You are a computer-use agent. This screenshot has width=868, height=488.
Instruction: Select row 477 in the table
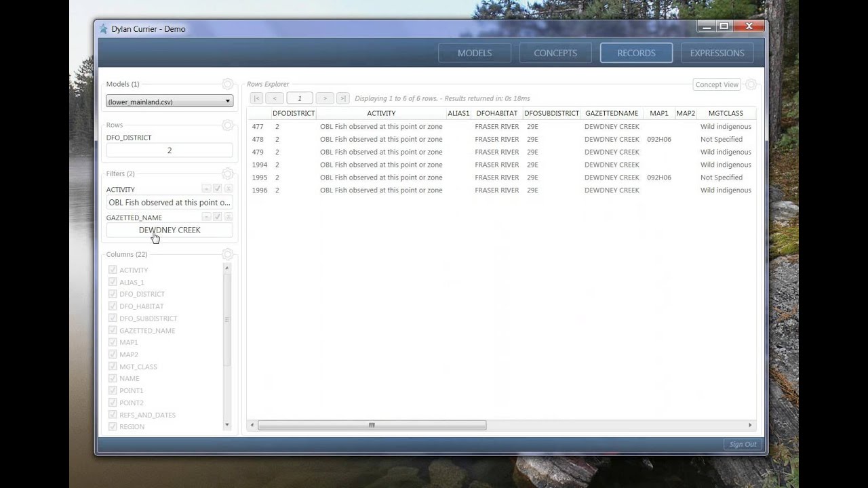click(502, 127)
